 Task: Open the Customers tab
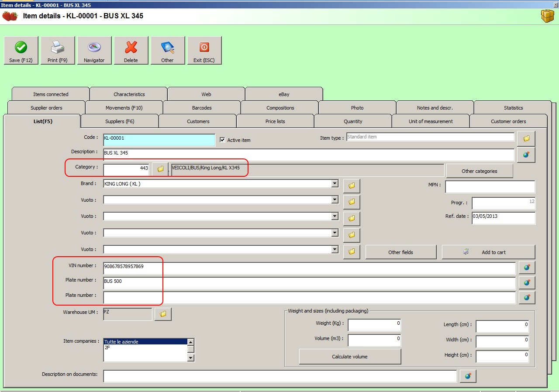(x=198, y=121)
